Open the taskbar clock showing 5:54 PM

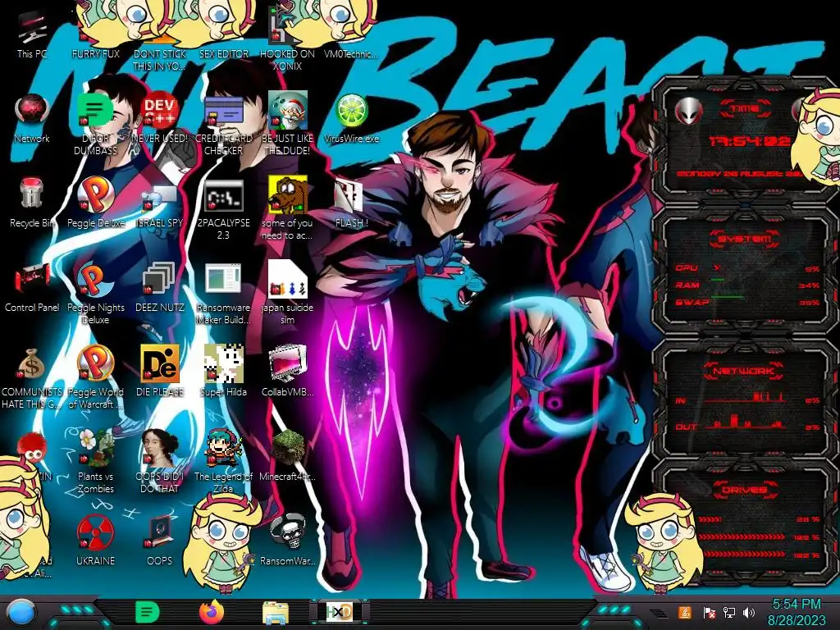(797, 612)
